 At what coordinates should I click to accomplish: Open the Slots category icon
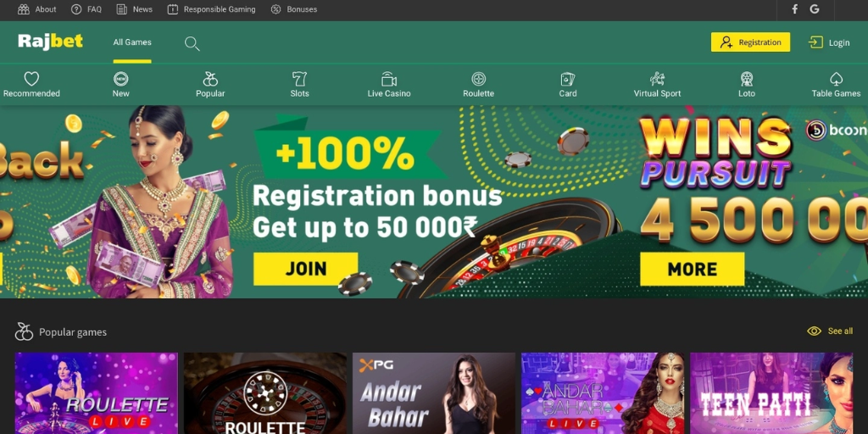coord(299,79)
